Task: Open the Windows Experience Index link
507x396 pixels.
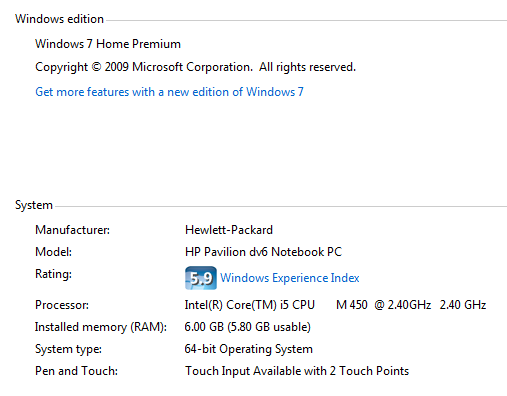Action: click(290, 278)
